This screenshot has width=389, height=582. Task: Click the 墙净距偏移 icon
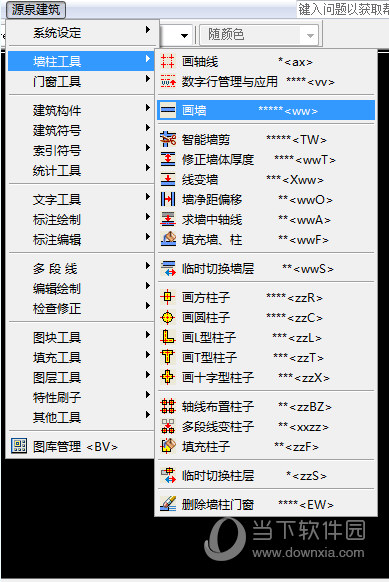pos(167,199)
